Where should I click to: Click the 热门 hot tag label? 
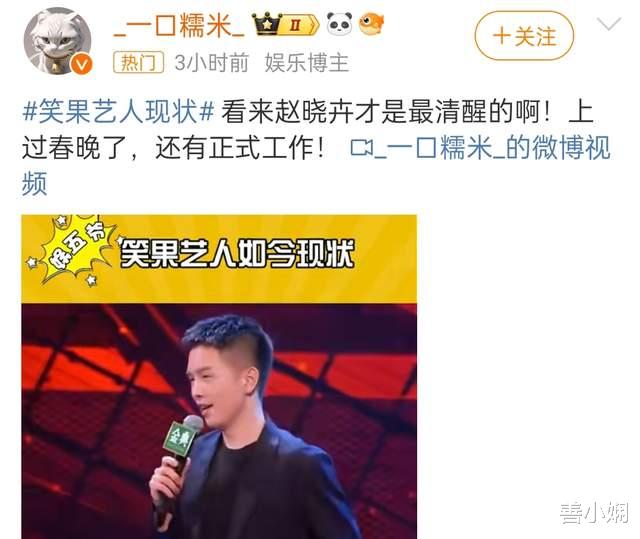(138, 63)
